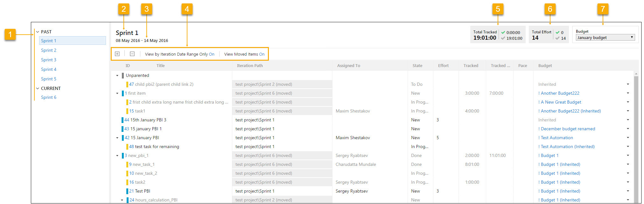Click the Total Tracked summary box
Viewport: 644px width, 204px height.
coord(498,34)
